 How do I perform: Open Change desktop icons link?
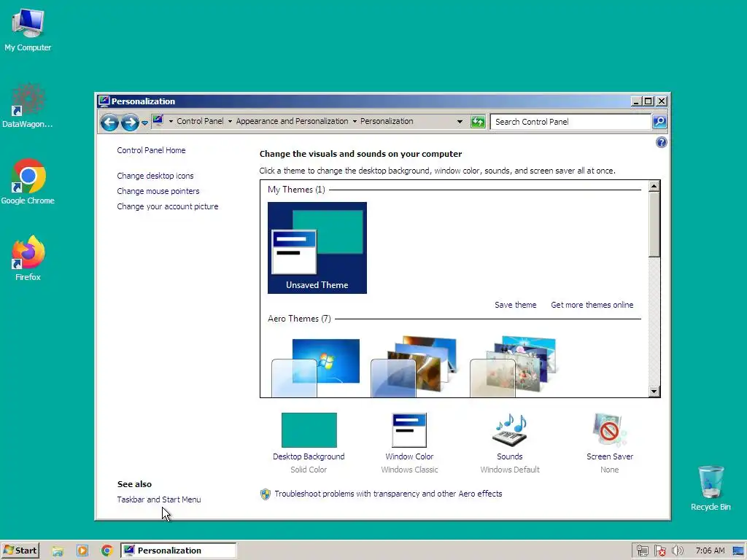(x=155, y=176)
